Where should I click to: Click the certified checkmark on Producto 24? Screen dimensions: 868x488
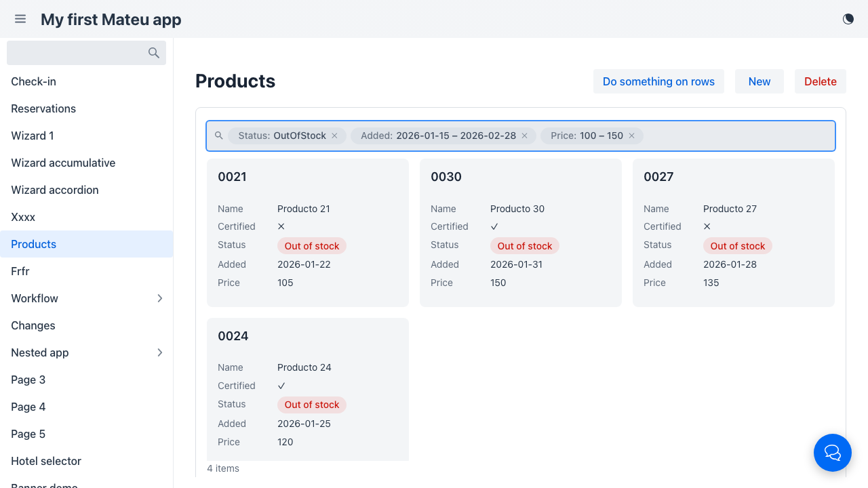[x=281, y=386]
